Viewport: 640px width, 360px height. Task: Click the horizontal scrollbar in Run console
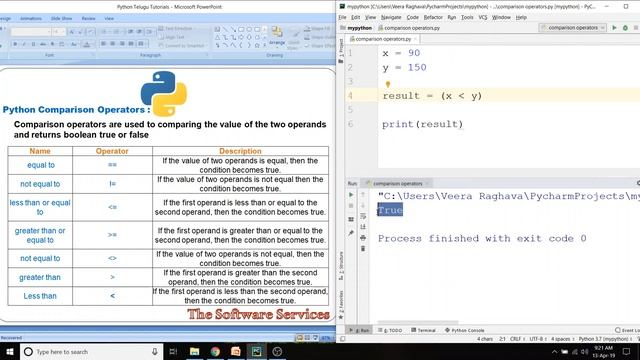418,322
